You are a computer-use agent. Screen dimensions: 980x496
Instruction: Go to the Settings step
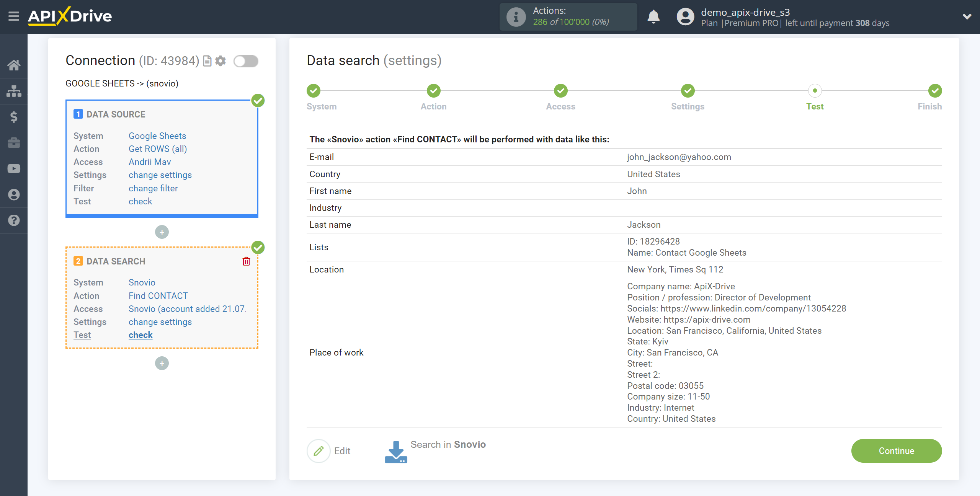pos(688,91)
